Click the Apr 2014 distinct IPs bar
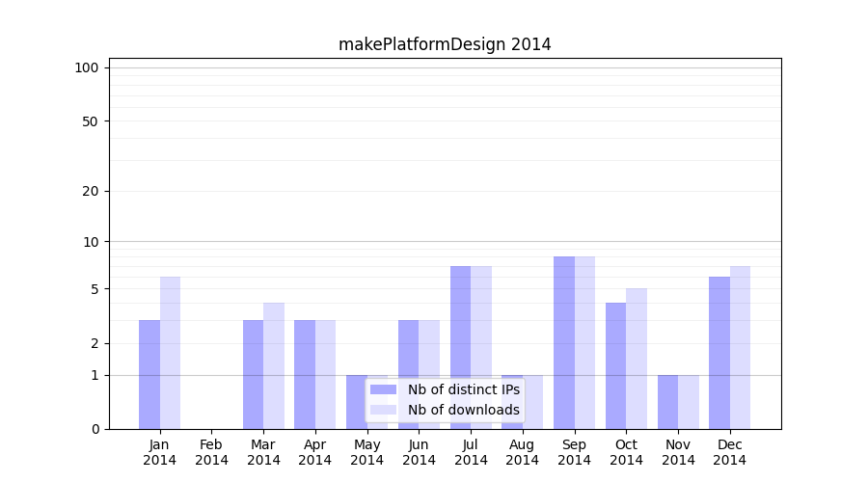The image size is (868, 482). pos(305,374)
